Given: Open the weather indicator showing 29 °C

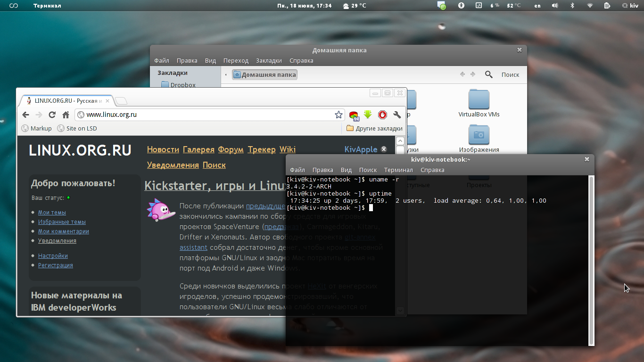Looking at the screenshot, I should tap(354, 6).
